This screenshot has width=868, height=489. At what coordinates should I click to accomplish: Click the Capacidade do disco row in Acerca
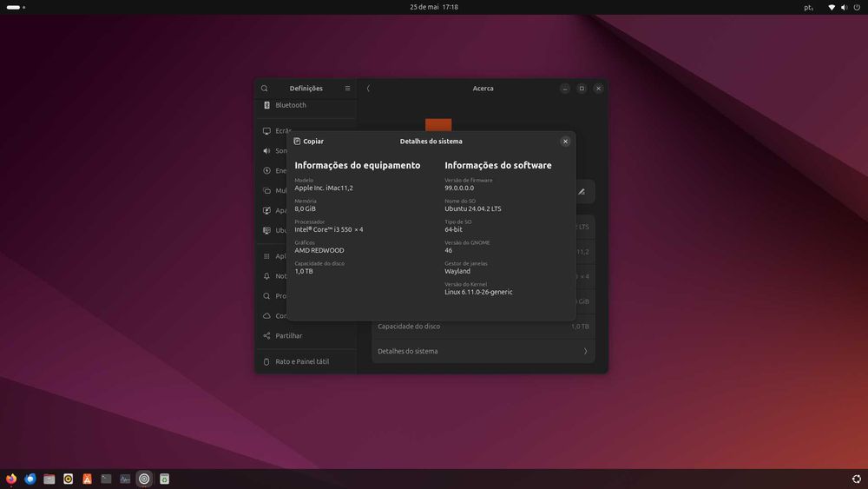pos(483,327)
